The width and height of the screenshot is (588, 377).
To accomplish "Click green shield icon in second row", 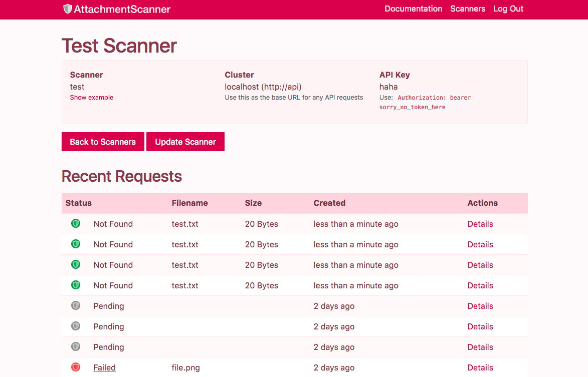I will tap(76, 244).
